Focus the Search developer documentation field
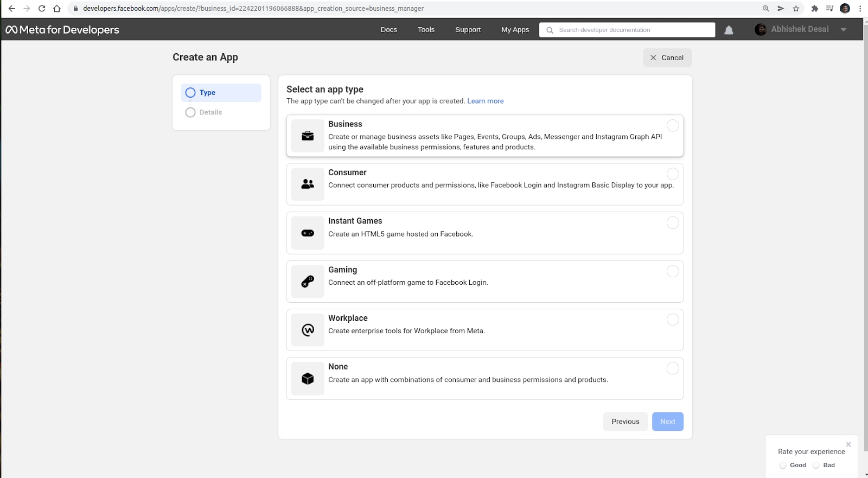Screen dimensions: 868x478 [x=632, y=30]
